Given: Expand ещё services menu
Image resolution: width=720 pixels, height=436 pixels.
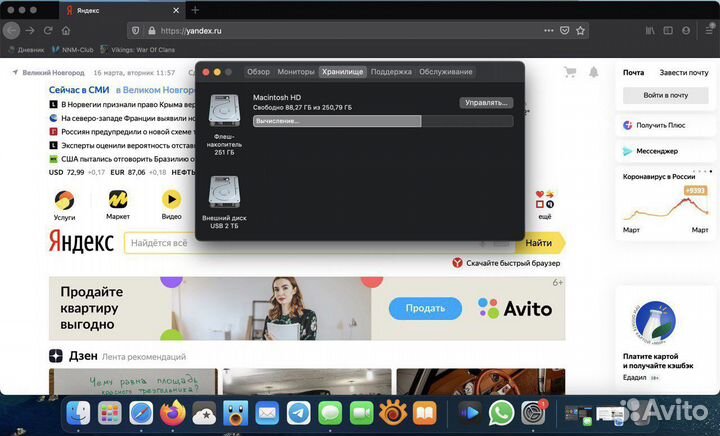Looking at the screenshot, I should [545, 205].
